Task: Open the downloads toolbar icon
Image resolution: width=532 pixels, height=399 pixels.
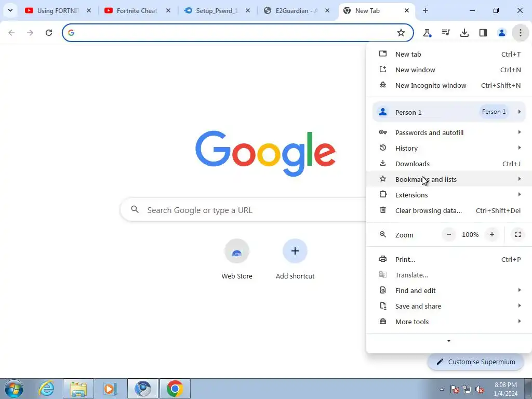Action: pos(464,33)
